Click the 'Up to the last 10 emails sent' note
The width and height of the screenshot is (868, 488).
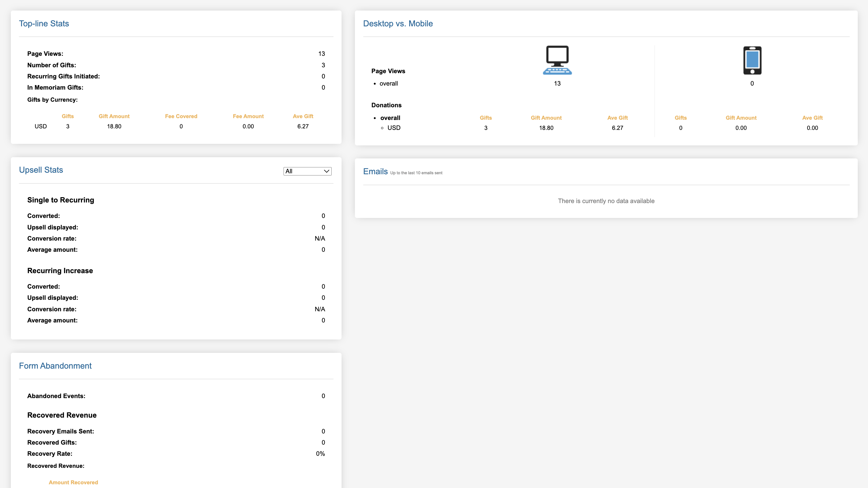coord(416,173)
